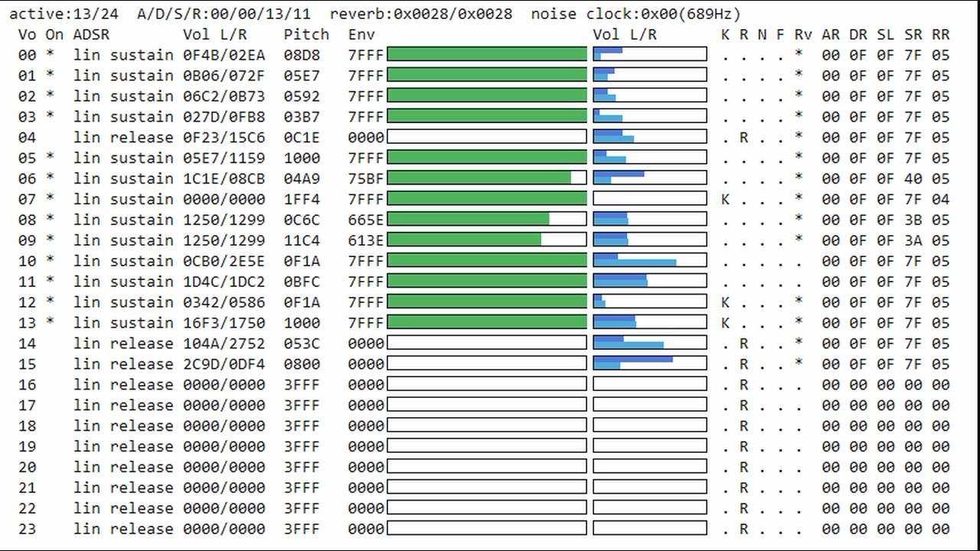Click volume value "1D4C/1DC2"
Image resolution: width=980 pixels, height=551 pixels.
(224, 282)
